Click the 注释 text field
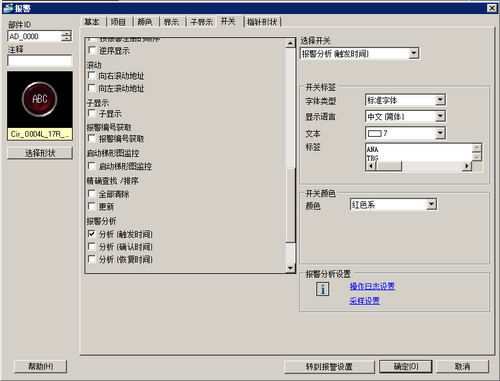The width and height of the screenshot is (500, 381). click(40, 61)
